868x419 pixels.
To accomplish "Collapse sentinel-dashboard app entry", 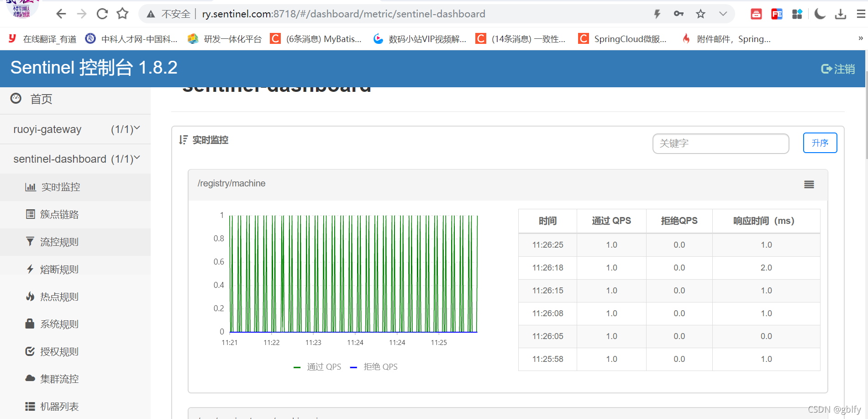I will click(x=75, y=159).
